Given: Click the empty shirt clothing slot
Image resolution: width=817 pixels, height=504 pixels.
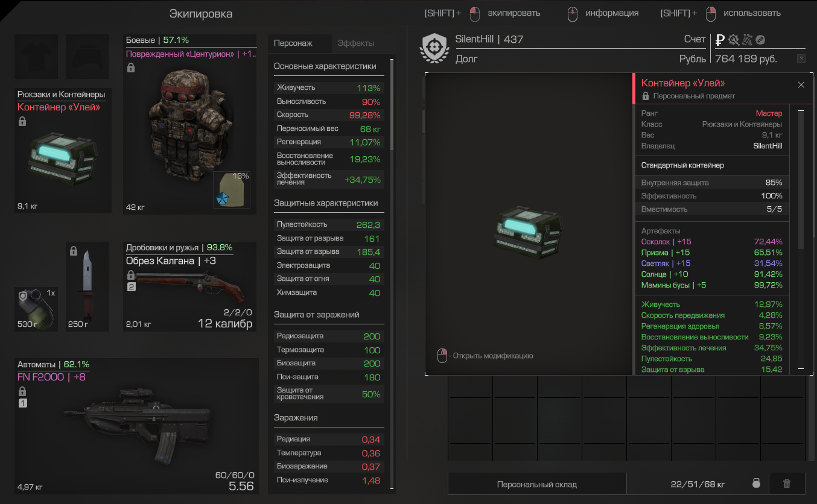Looking at the screenshot, I should coord(36,57).
